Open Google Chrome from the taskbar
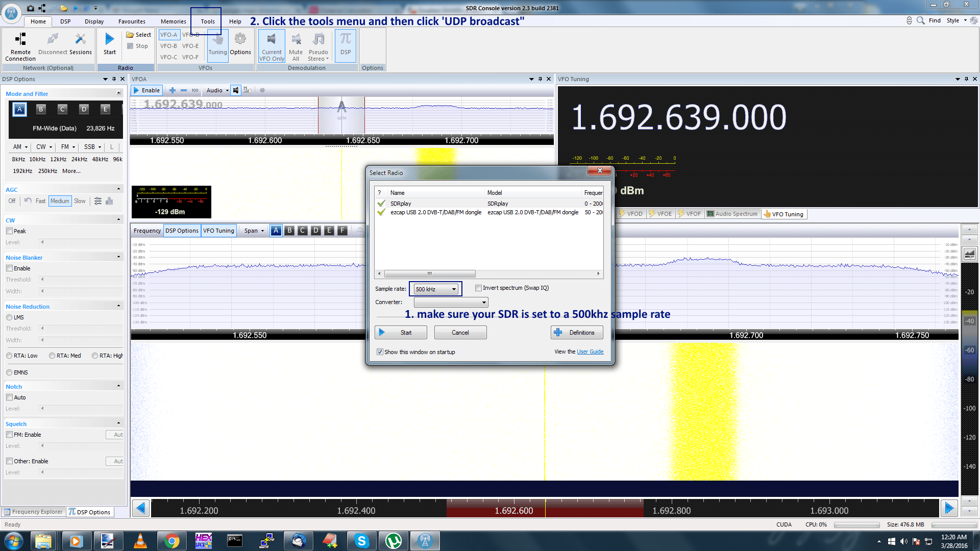Screen dimensions: 980x551 pyautogui.click(x=172, y=541)
